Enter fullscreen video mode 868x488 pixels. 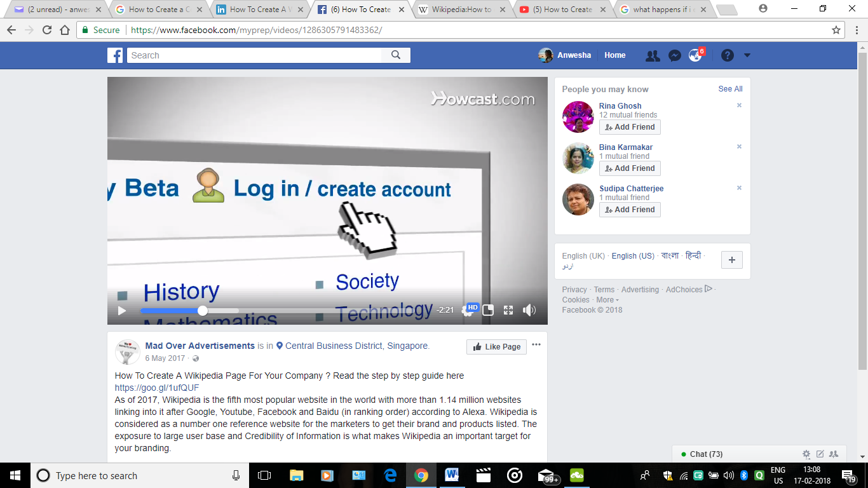508,310
